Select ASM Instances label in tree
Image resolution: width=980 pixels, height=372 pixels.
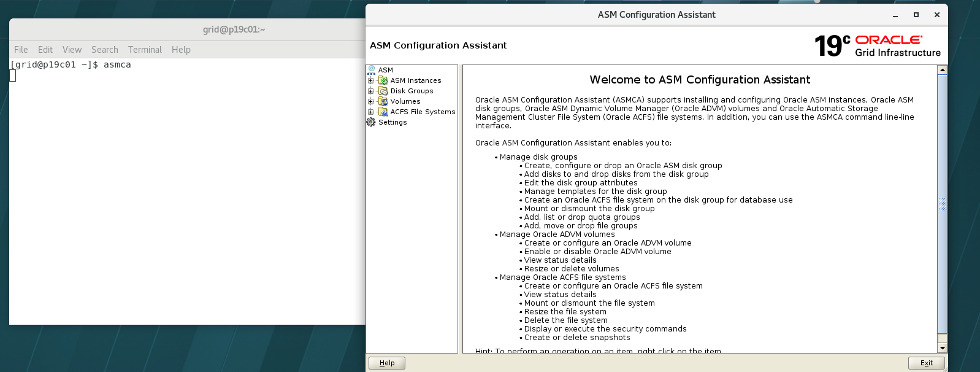pyautogui.click(x=416, y=80)
